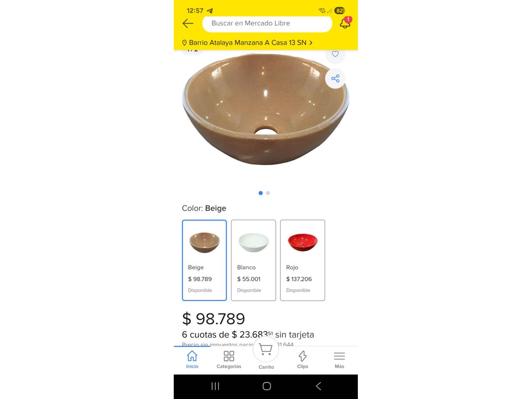This screenshot has height=399, width=532.
Task: Tap Android home button
Action: tap(267, 386)
